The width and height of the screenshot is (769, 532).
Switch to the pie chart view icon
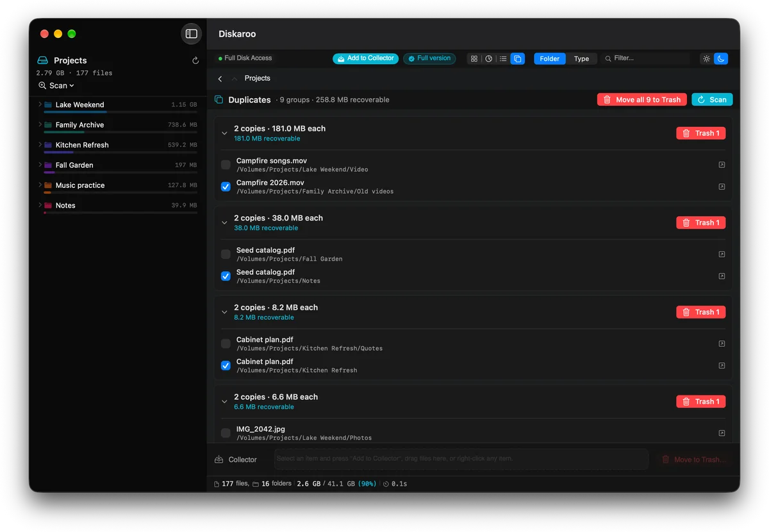pyautogui.click(x=489, y=58)
